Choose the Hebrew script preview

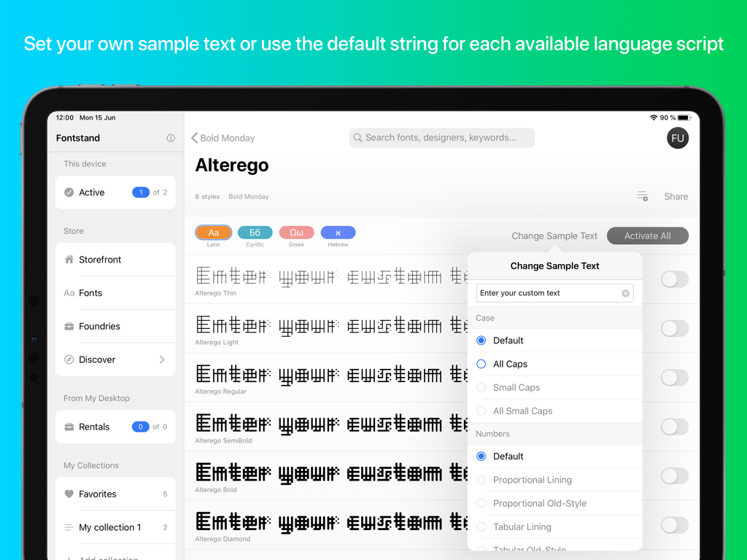(x=338, y=233)
